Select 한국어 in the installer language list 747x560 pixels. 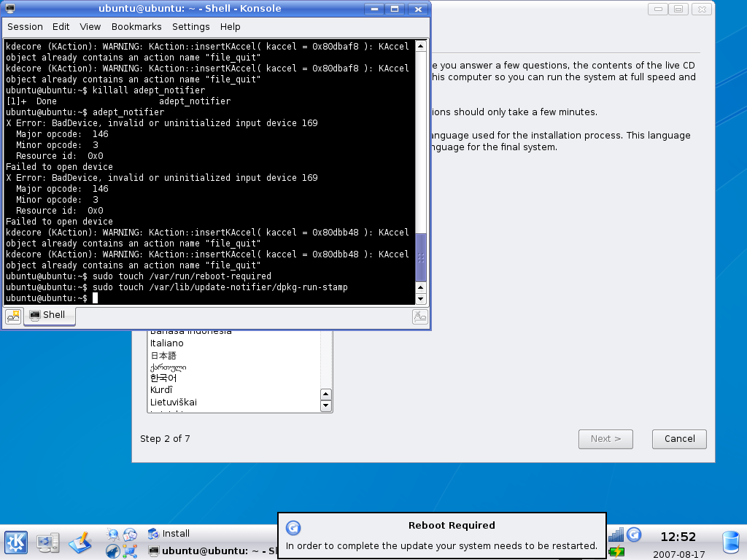click(163, 378)
